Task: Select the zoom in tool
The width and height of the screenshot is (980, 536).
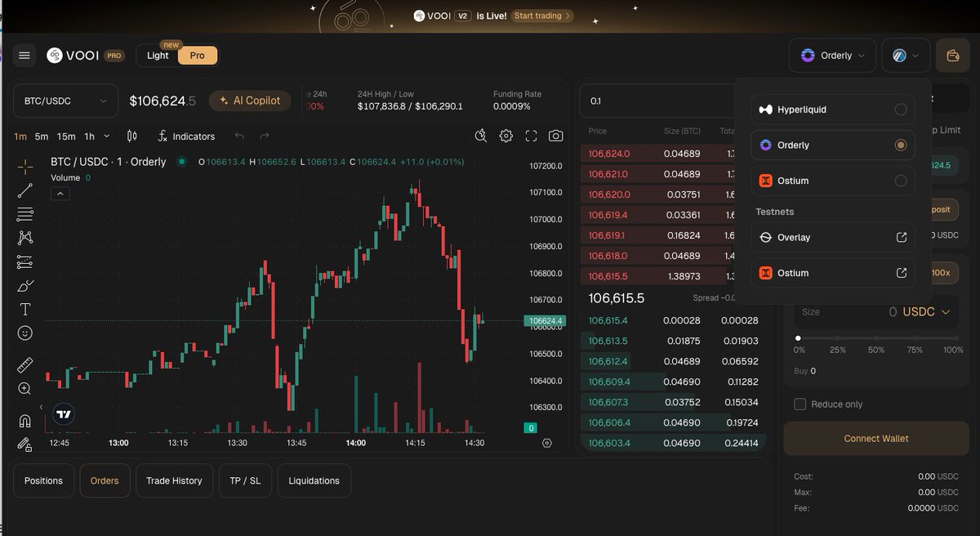Action: click(x=25, y=389)
